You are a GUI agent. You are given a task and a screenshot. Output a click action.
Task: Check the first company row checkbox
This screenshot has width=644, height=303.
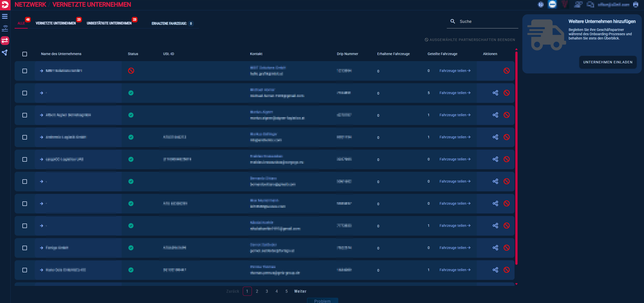coord(25,71)
